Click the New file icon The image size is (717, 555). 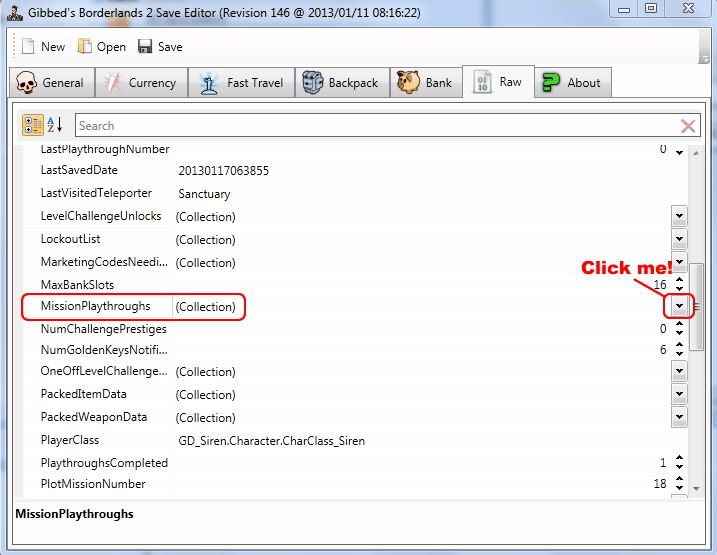click(x=28, y=46)
